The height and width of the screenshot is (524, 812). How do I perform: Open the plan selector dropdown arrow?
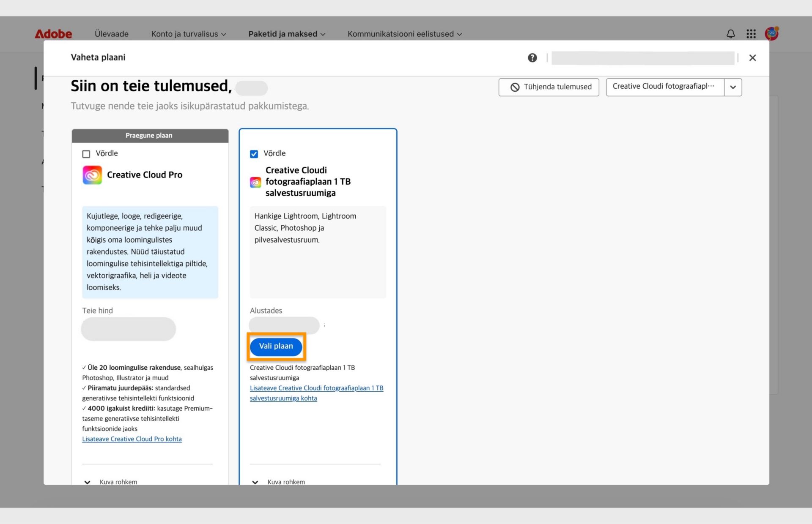733,87
